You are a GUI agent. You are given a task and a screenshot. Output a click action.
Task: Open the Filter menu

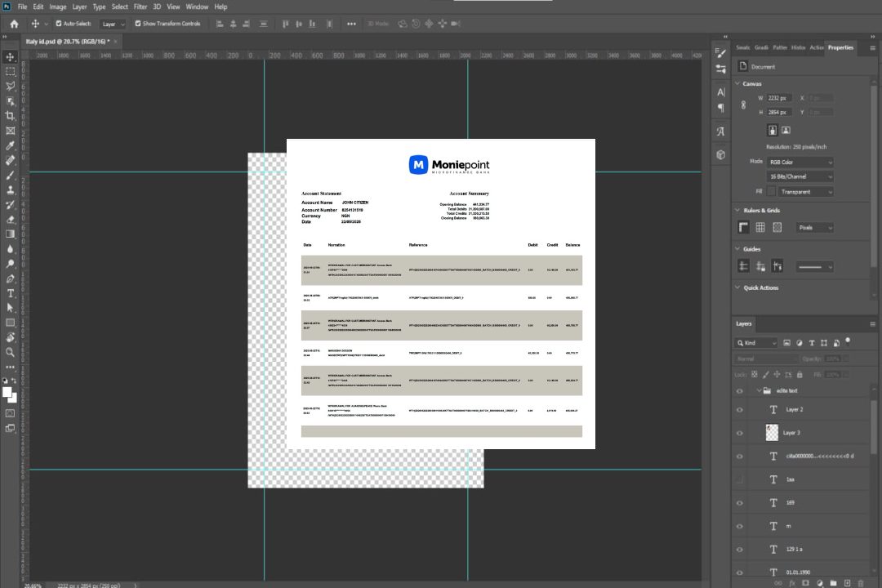tap(140, 7)
